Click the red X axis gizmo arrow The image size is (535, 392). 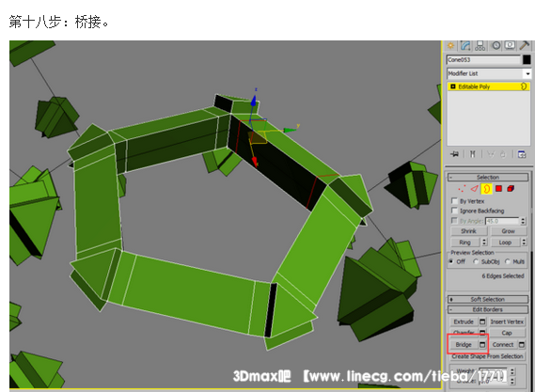click(x=255, y=162)
